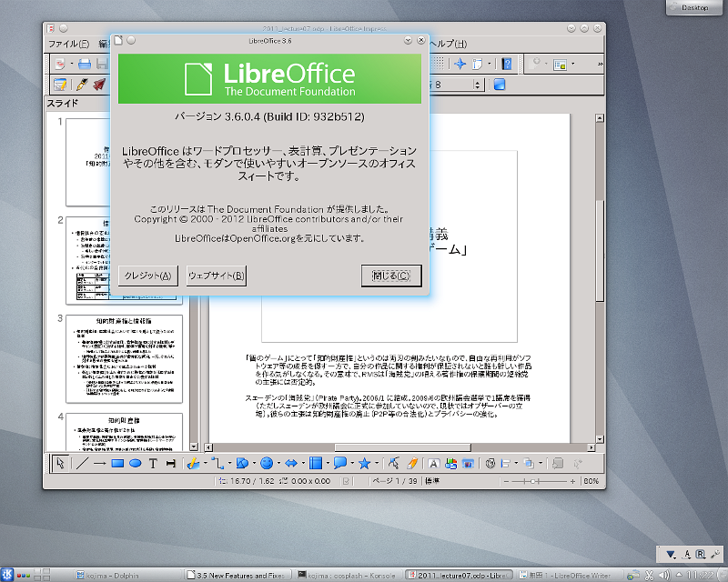Open the KDE application launcher
728x582 pixels.
[x=7, y=575]
